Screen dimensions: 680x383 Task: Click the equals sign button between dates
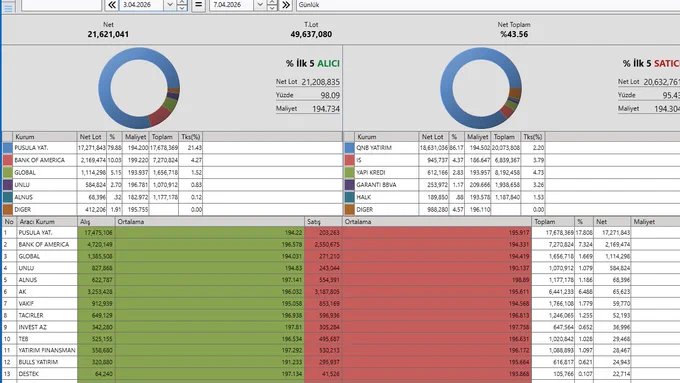coord(198,5)
